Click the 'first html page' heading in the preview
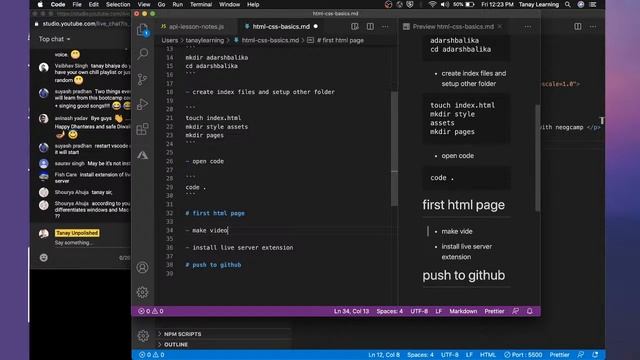 [x=463, y=205]
